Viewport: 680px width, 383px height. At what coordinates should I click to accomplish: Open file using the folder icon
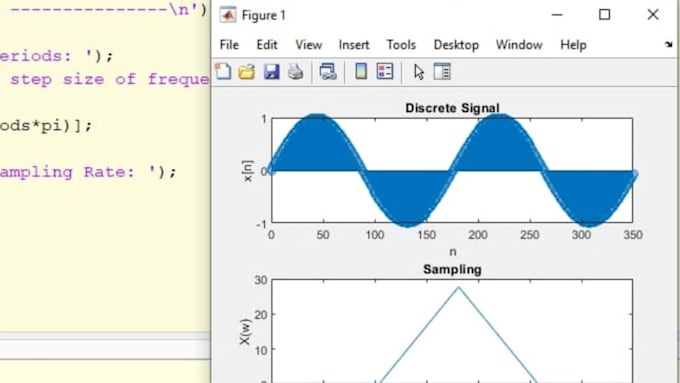coord(247,72)
